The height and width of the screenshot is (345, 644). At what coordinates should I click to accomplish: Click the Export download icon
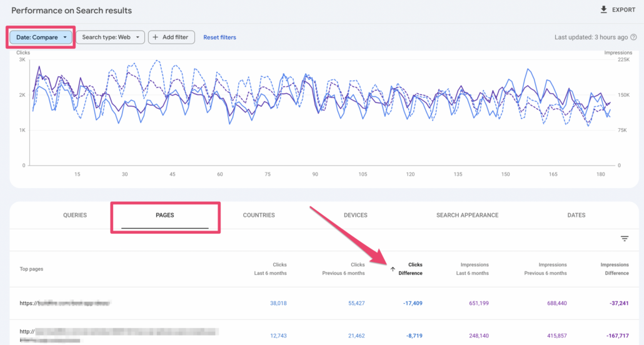click(x=603, y=10)
